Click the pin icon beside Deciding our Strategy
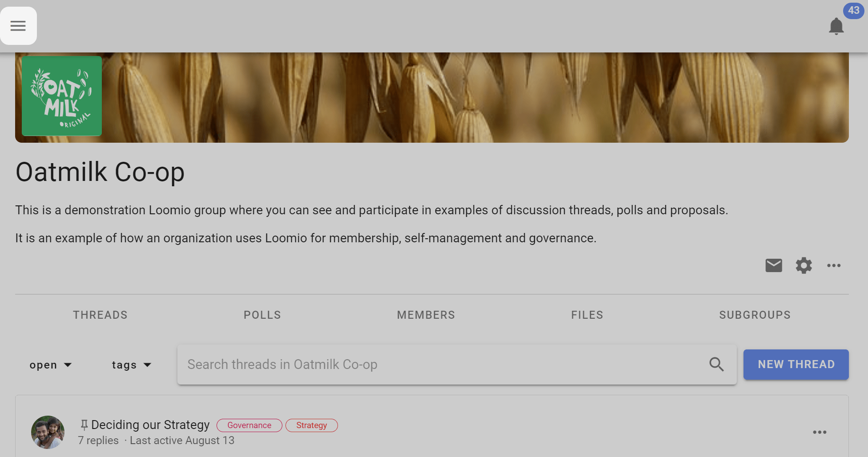The width and height of the screenshot is (868, 457). pyautogui.click(x=84, y=425)
